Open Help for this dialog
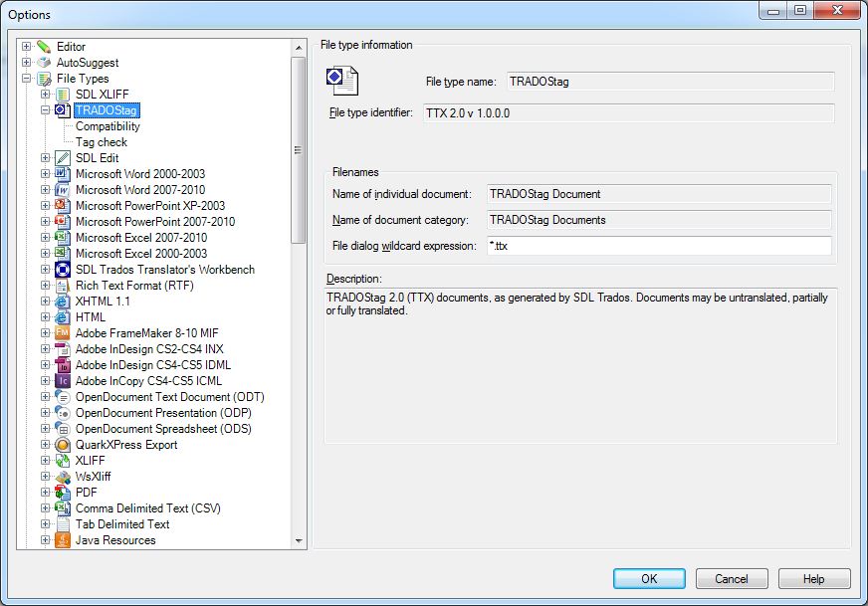This screenshot has width=868, height=606. [x=814, y=579]
